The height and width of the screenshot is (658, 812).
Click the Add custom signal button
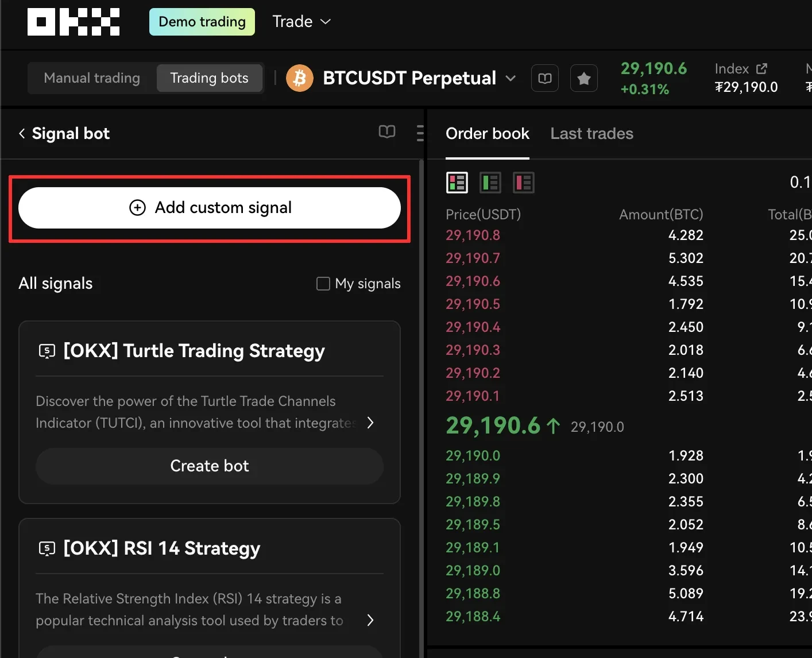click(210, 208)
